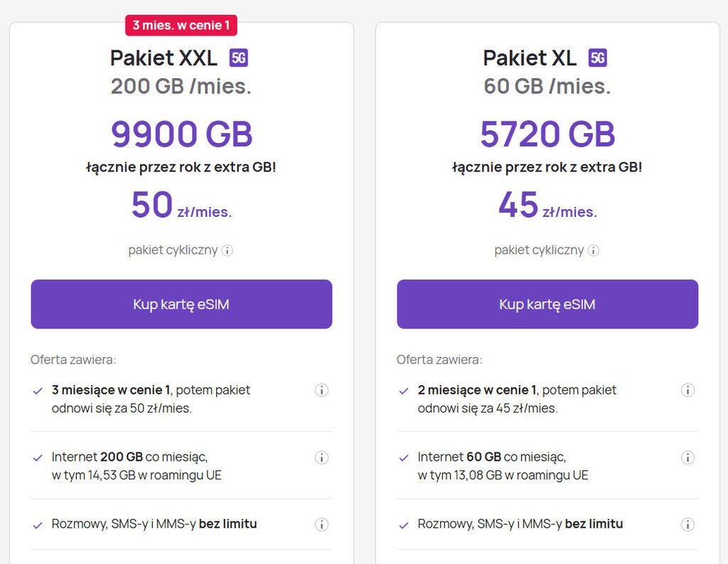Click the 45 zł/mies. price
Viewport: 728px width, 564px height.
[547, 206]
